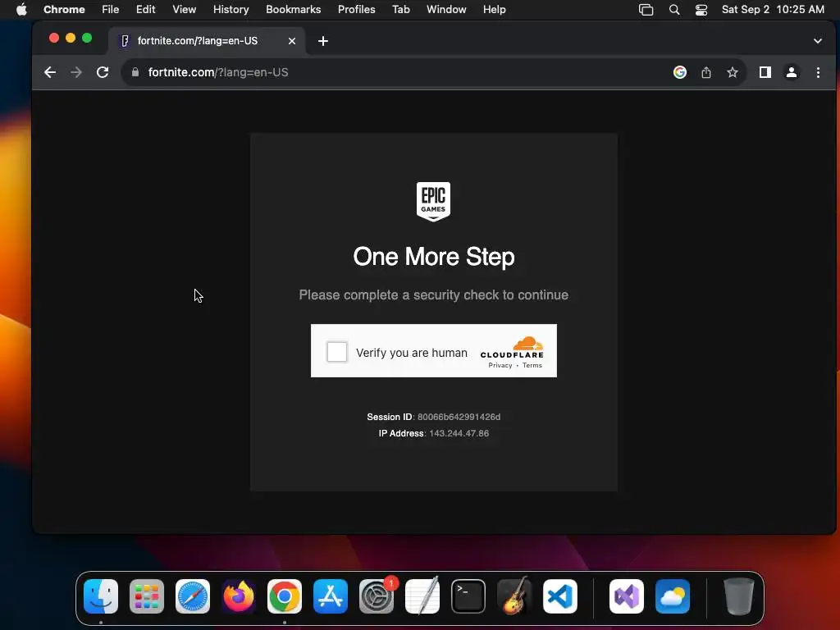Open the File menu
The width and height of the screenshot is (840, 630).
tap(111, 10)
